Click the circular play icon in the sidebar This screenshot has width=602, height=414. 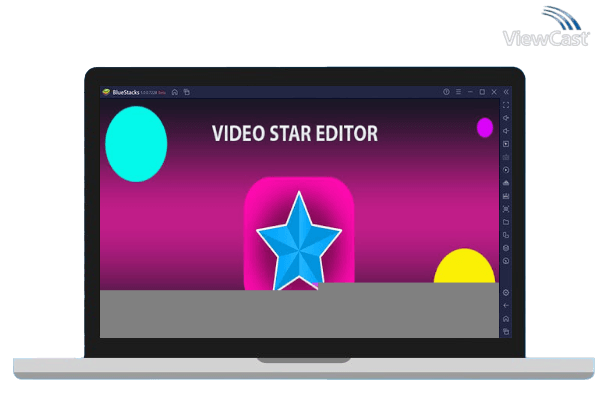pos(506,170)
